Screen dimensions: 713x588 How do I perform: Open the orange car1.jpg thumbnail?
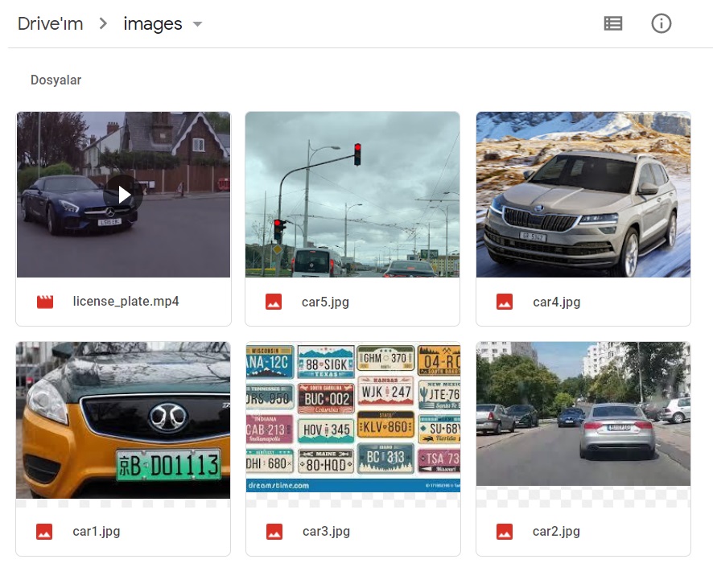122,420
